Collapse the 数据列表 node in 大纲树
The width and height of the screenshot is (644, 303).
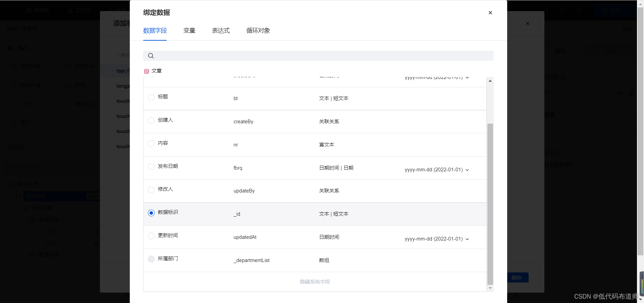pos(12,184)
